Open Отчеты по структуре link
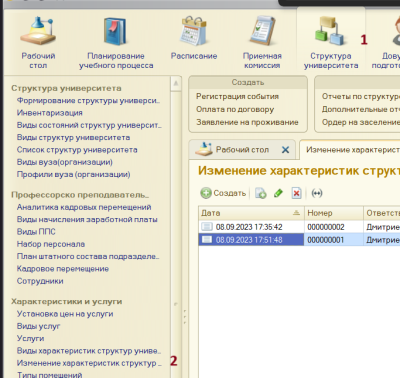This screenshot has width=400, height=378. (360, 96)
